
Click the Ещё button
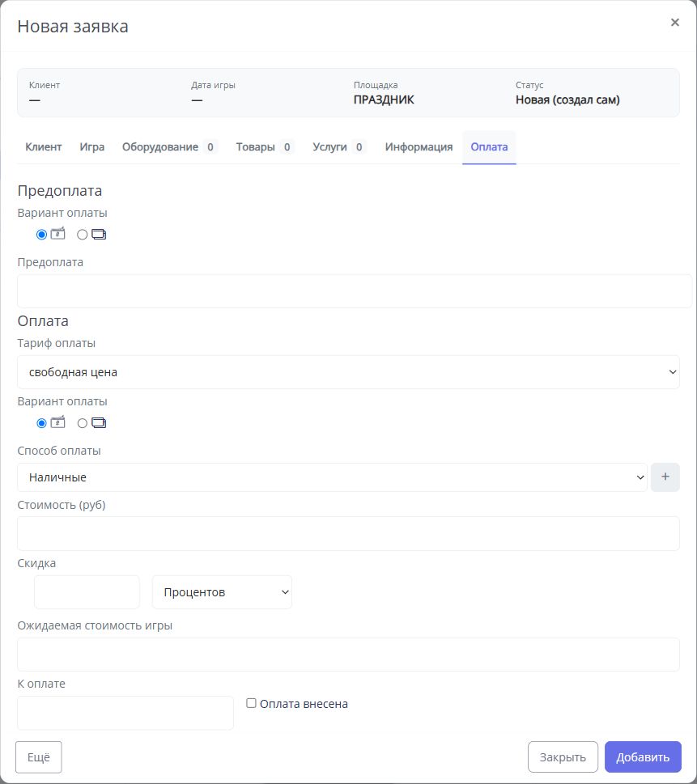(x=39, y=757)
